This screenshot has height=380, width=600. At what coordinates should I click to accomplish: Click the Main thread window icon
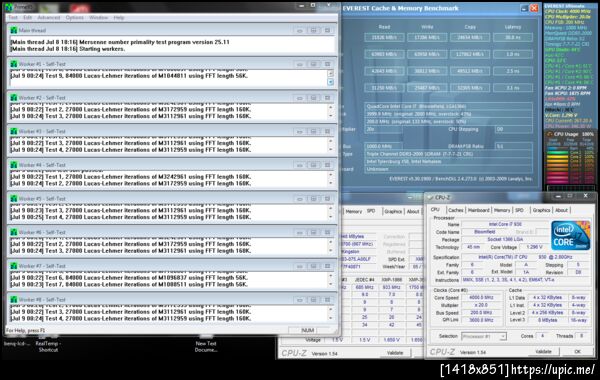[x=14, y=30]
